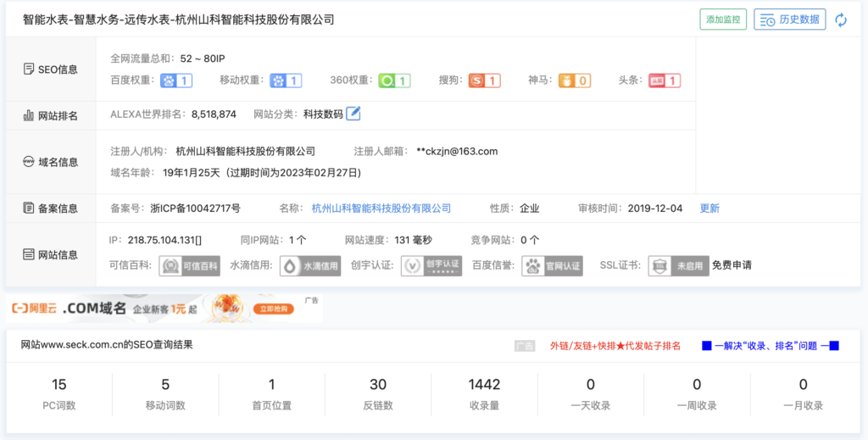The width and height of the screenshot is (868, 440).
Task: Click the 阿里云 .COM域名 ad banner
Action: (x=164, y=309)
